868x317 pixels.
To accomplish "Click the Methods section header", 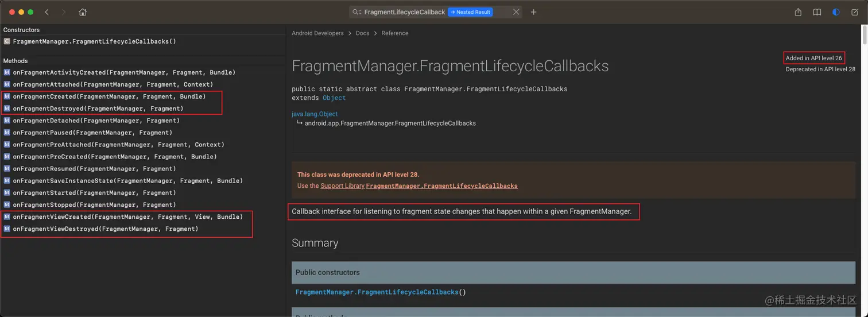I will pos(15,61).
